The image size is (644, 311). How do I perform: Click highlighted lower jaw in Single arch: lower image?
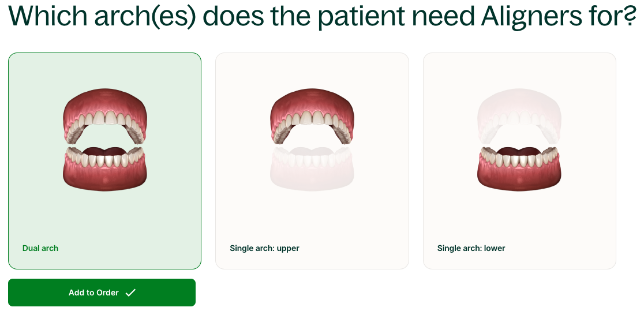pyautogui.click(x=519, y=173)
